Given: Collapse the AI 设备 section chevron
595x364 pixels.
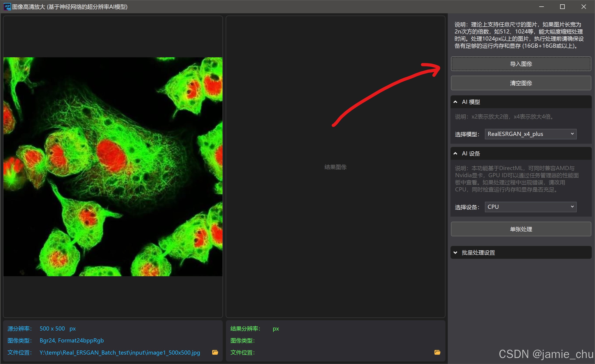Looking at the screenshot, I should click(456, 154).
